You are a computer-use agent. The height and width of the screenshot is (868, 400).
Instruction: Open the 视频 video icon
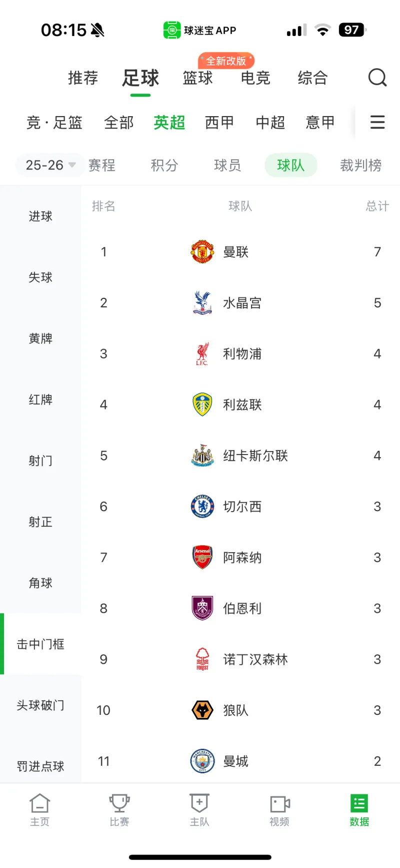[279, 804]
